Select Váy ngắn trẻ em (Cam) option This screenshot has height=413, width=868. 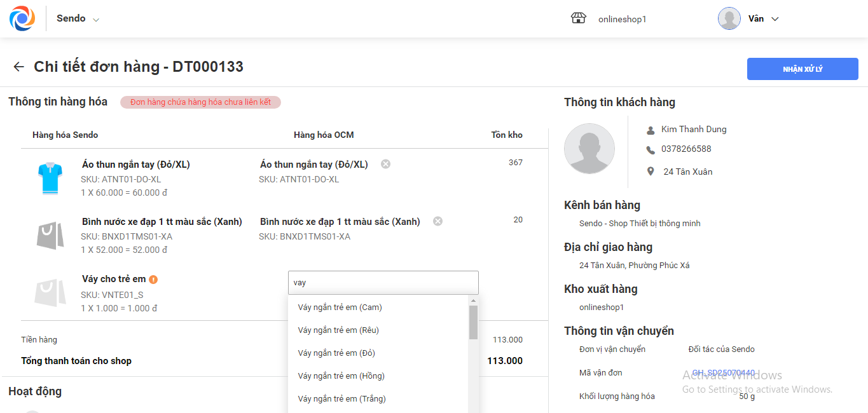pos(340,308)
